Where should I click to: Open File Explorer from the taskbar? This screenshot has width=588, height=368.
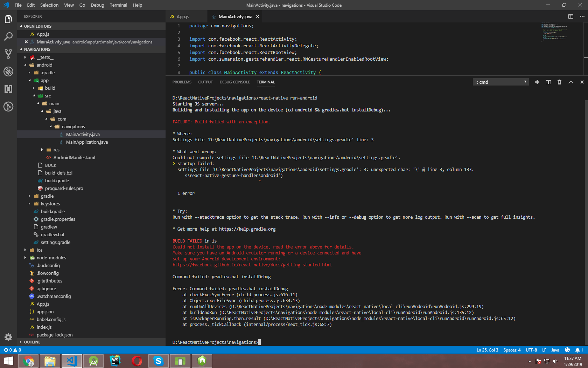click(x=50, y=361)
